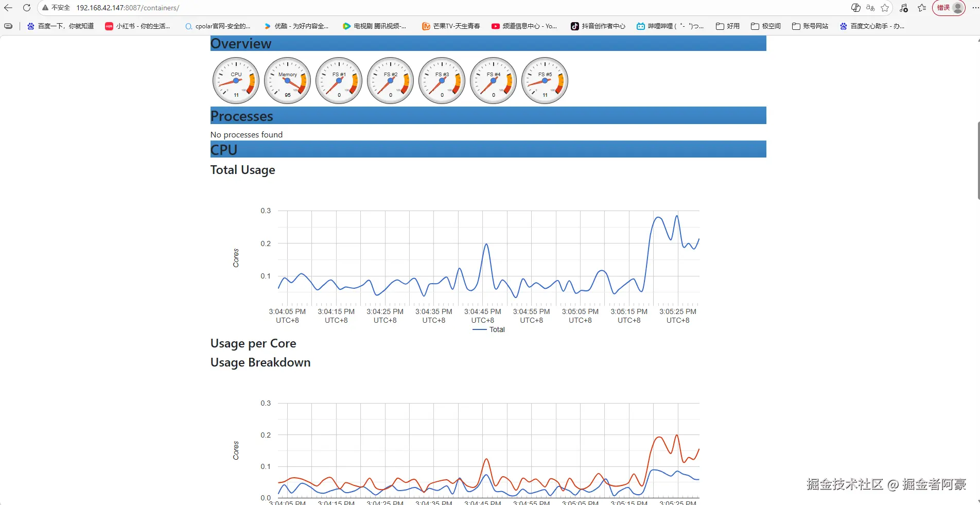Open the favorites list icon
Viewport: 980px width, 505px height.
(x=922, y=8)
